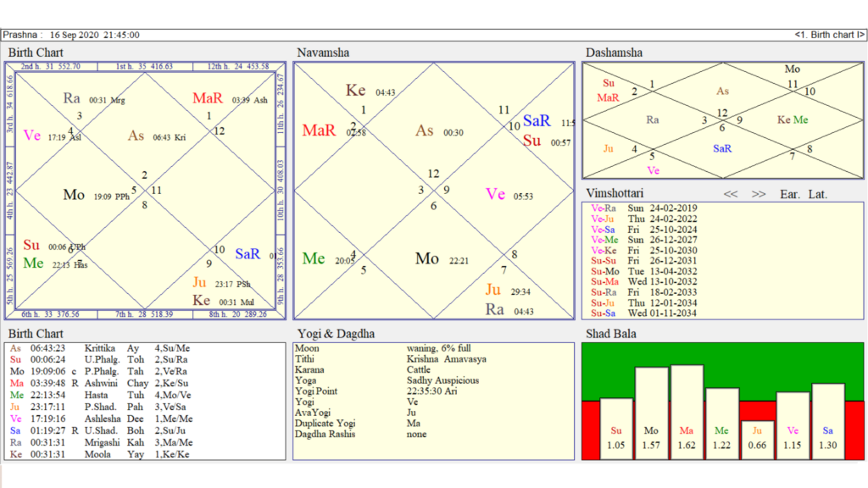Click the Su U.Phalg. row in the planet table
Screen dimensions: 868x488
(100, 359)
